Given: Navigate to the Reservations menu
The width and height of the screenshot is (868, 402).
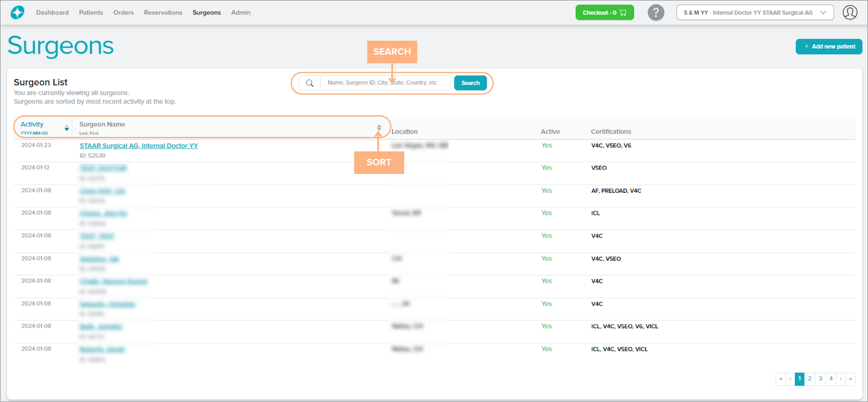Looking at the screenshot, I should [x=163, y=12].
